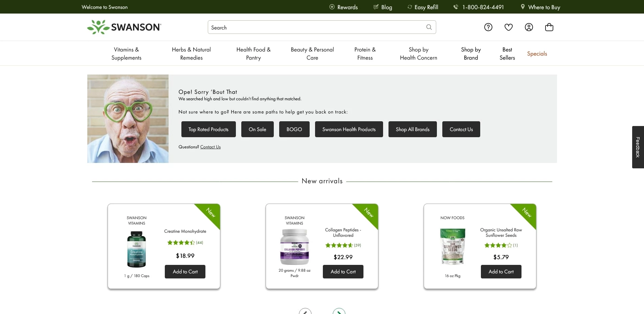Click the BOGO button
This screenshot has height=314, width=644.
[294, 129]
